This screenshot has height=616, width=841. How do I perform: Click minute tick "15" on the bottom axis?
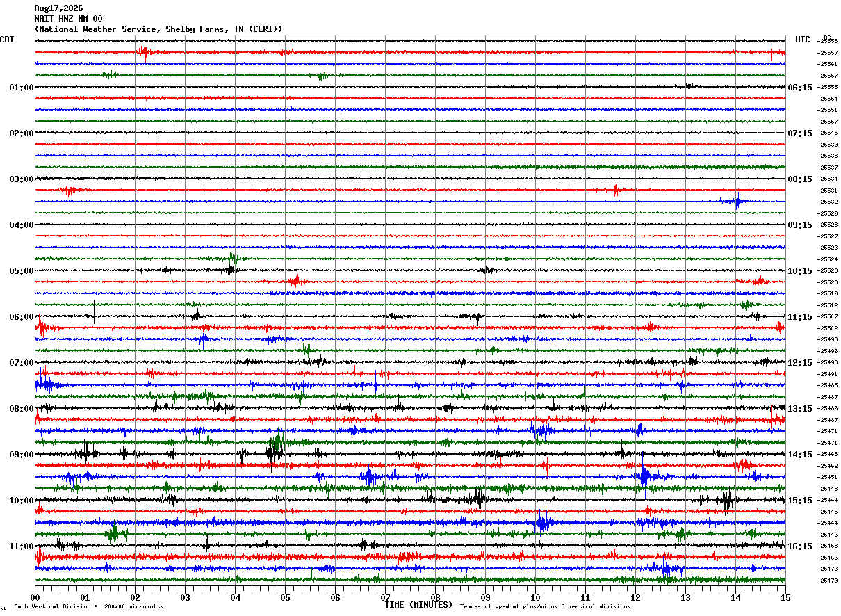pos(785,597)
